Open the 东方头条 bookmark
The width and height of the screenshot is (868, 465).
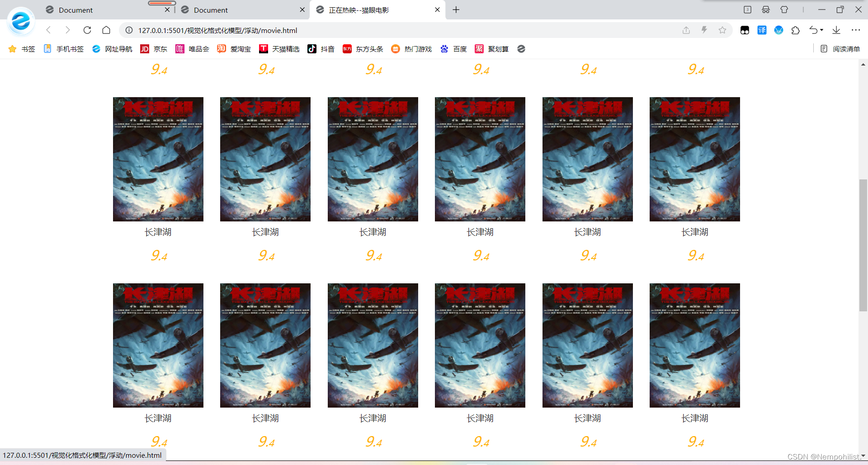(x=363, y=49)
